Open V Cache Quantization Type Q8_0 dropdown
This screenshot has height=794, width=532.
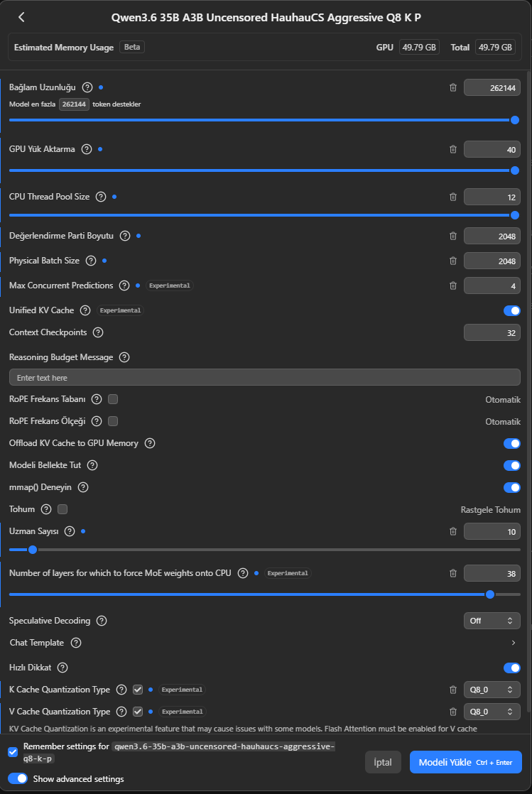click(x=492, y=712)
